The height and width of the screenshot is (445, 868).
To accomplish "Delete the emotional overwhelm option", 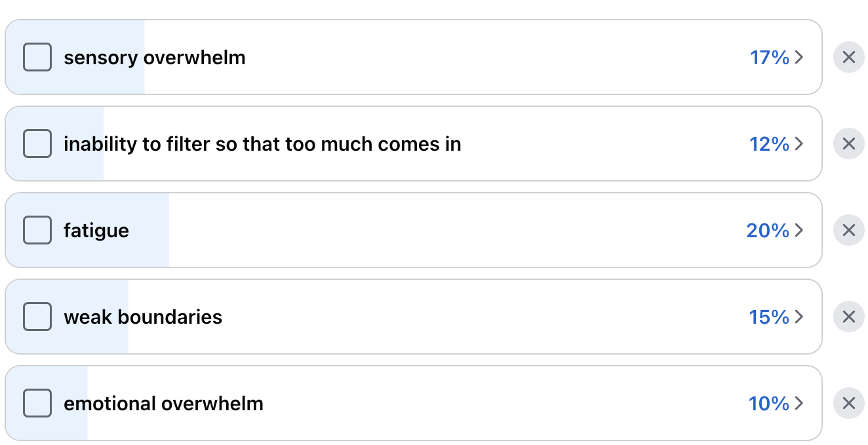I will [x=848, y=403].
